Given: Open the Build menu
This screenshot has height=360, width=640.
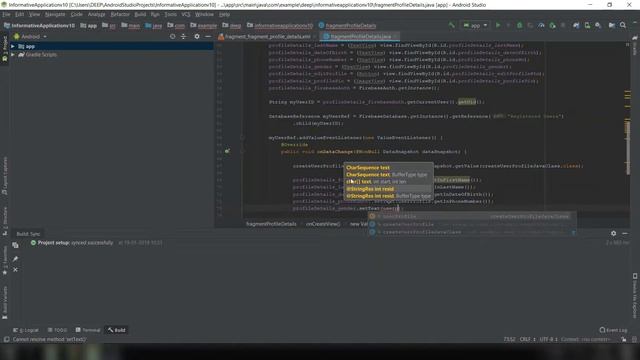Looking at the screenshot, I should (x=140, y=14).
